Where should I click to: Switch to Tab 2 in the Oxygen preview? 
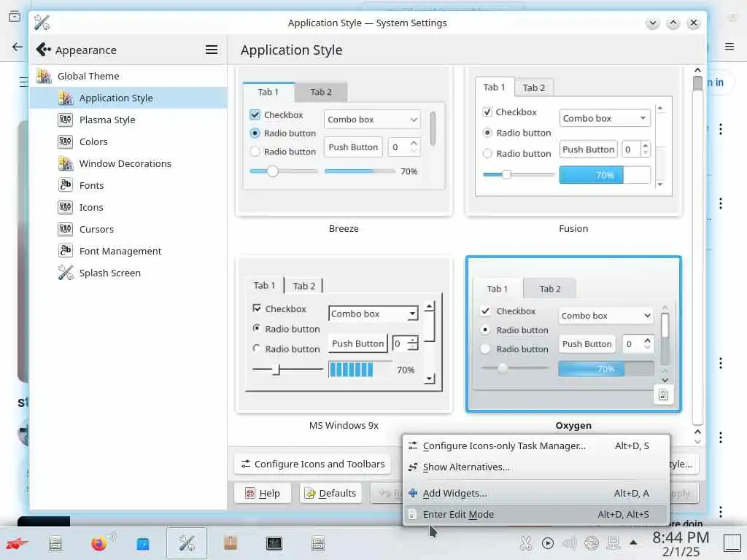pyautogui.click(x=550, y=289)
